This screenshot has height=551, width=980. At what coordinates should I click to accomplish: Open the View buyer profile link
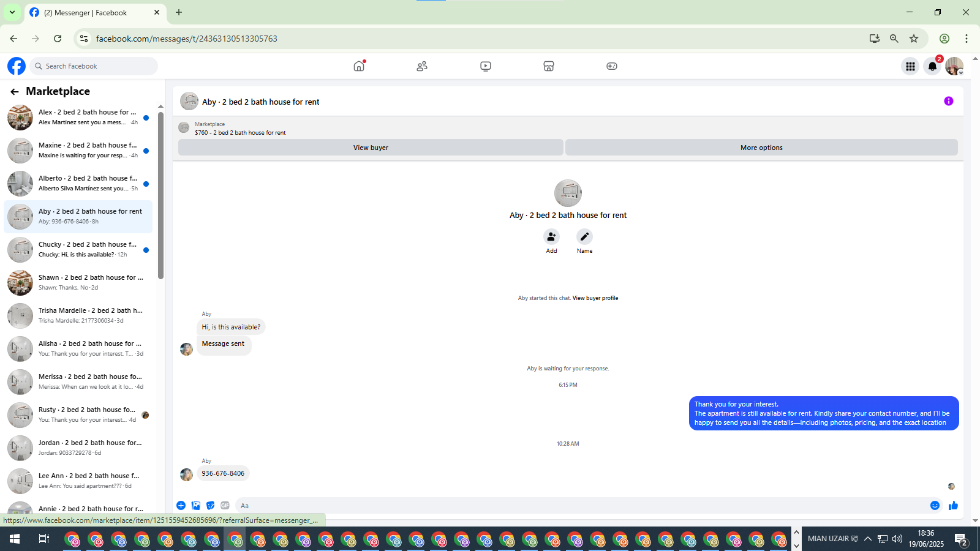595,298
